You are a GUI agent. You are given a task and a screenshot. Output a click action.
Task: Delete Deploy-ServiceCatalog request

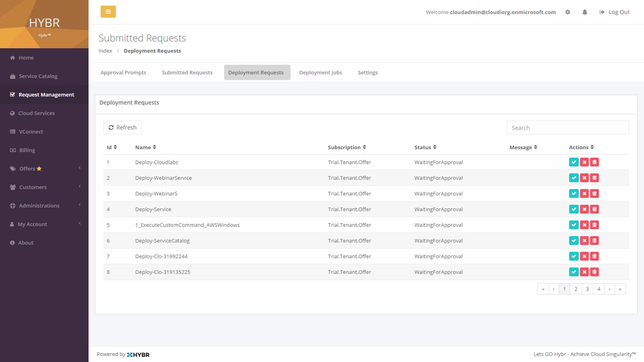tap(594, 240)
